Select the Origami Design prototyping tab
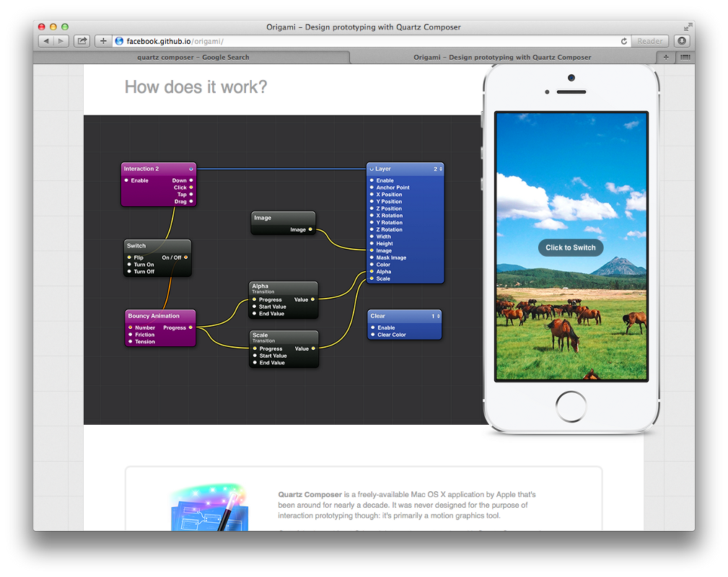The image size is (728, 577). (502, 57)
